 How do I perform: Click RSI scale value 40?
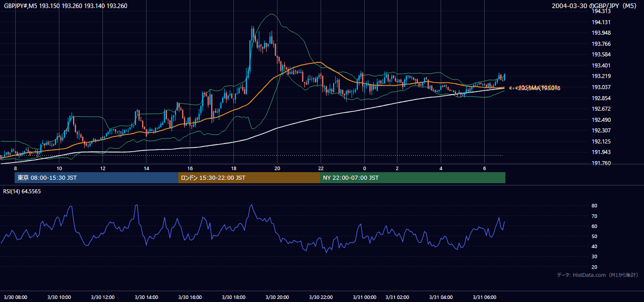click(595, 246)
